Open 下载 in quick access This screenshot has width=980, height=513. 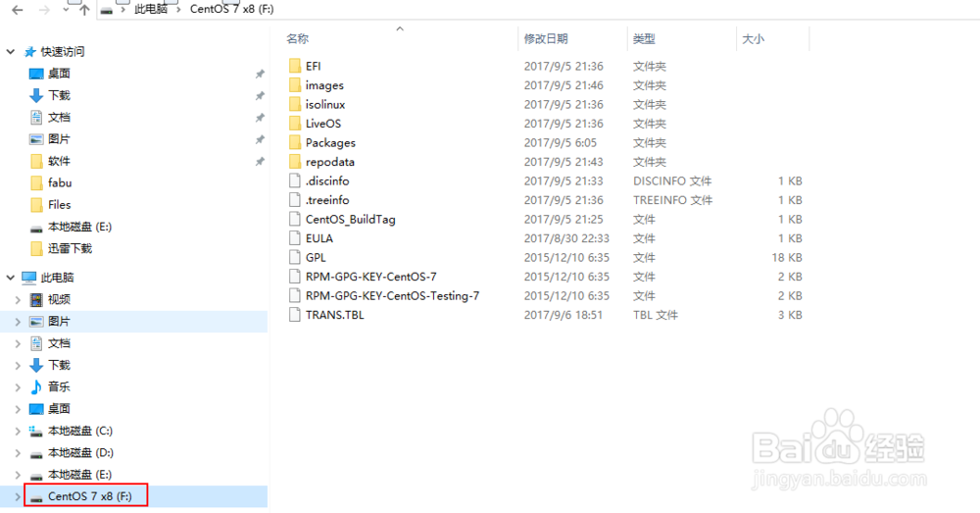pyautogui.click(x=60, y=95)
